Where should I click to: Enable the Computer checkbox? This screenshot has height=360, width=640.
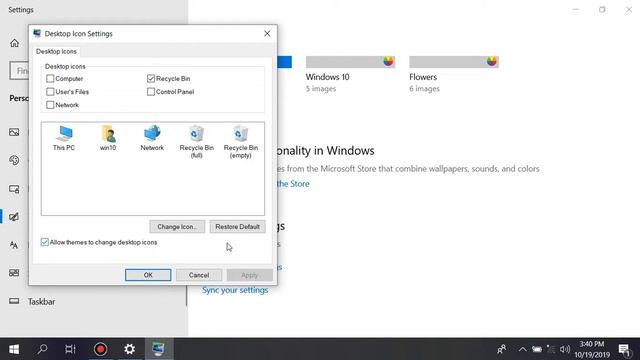(50, 78)
